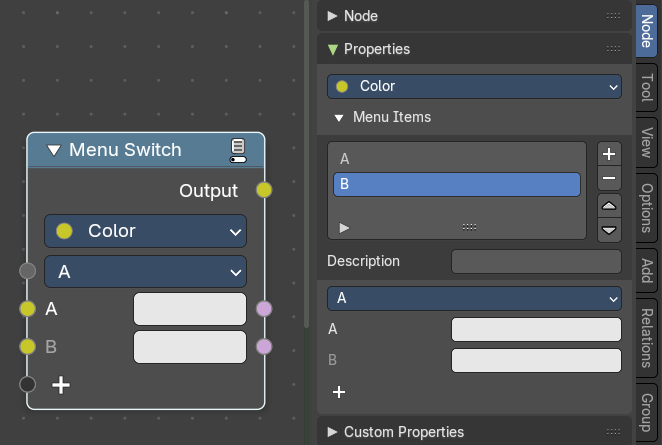Expand the Node panel

click(x=332, y=16)
